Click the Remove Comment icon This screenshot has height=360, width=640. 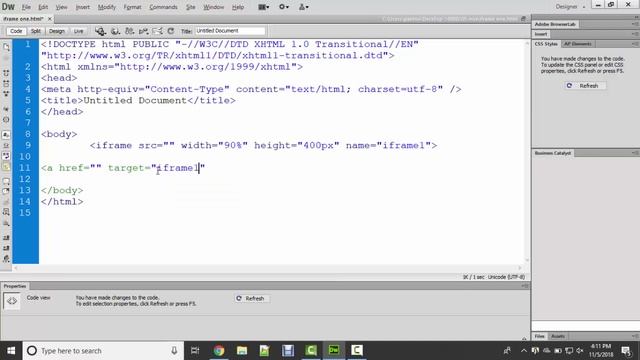pos(6,191)
